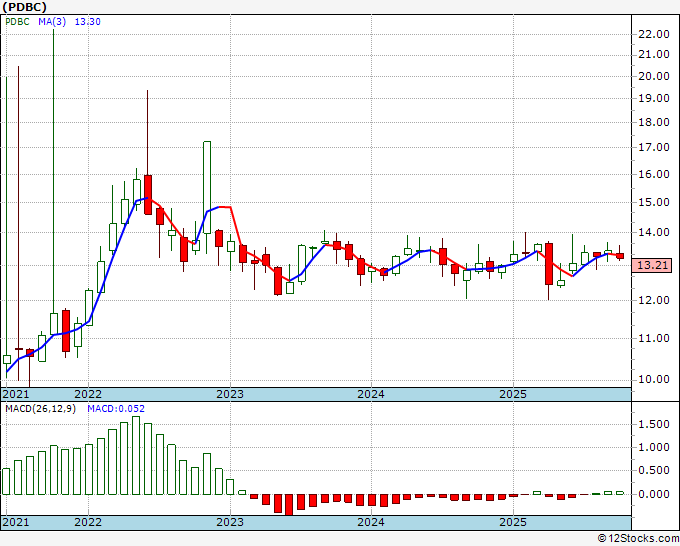Select 2025 on the MACD timeline axis
This screenshot has height=546, width=680.
point(512,522)
